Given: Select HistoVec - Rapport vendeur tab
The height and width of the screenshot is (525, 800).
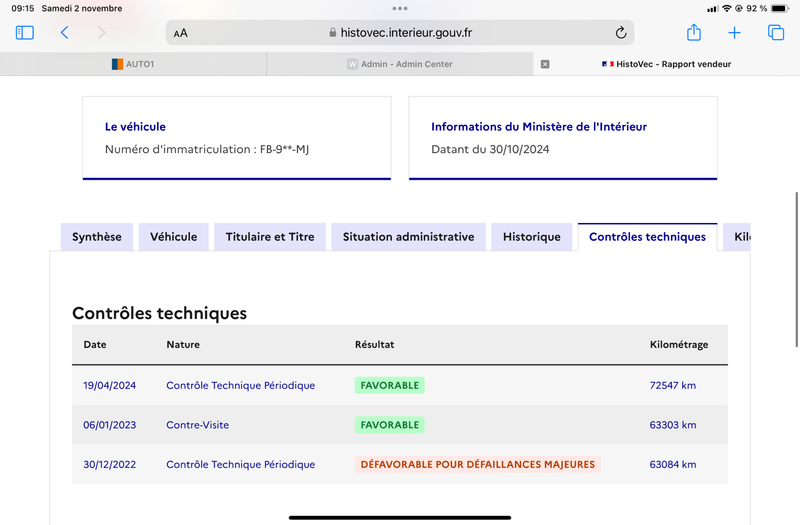Looking at the screenshot, I should click(667, 64).
